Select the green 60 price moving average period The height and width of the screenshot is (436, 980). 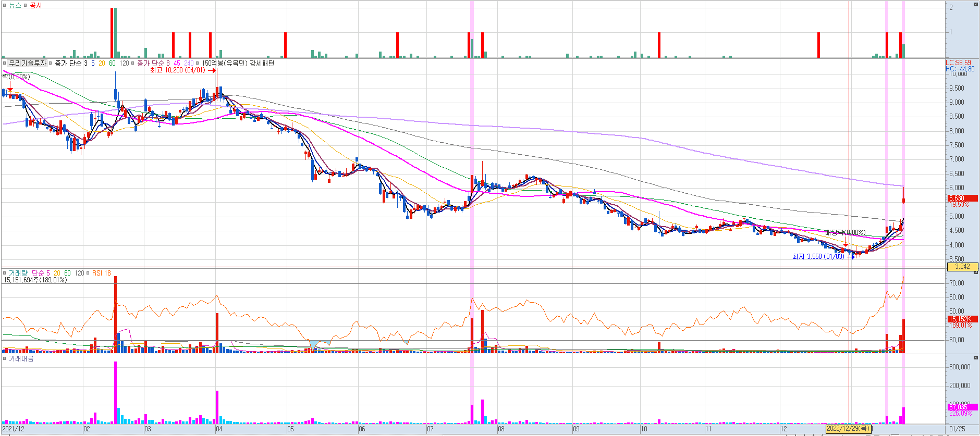pos(112,63)
